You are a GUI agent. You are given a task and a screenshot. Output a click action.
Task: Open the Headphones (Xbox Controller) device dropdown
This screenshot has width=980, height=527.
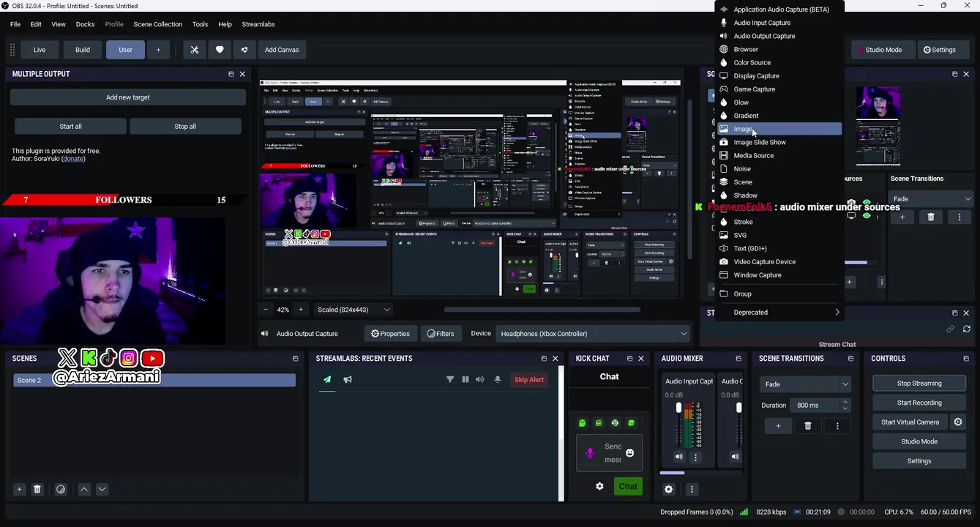point(593,334)
